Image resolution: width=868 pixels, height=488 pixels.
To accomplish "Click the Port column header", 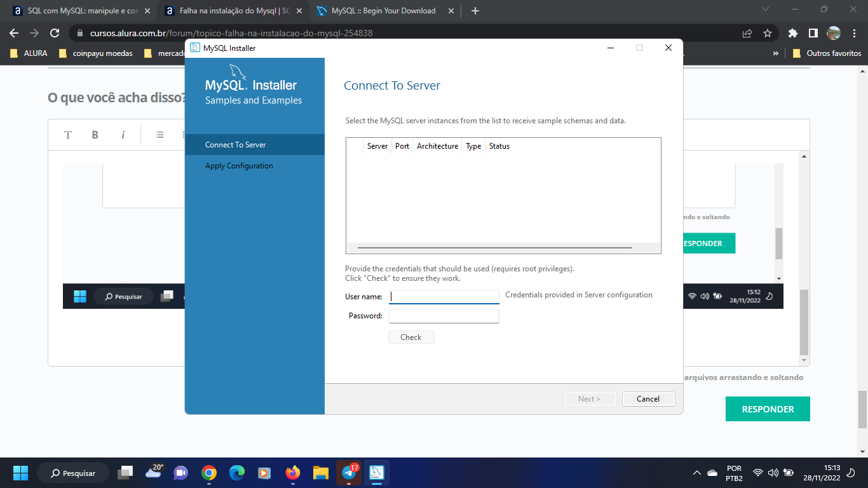I will [402, 146].
